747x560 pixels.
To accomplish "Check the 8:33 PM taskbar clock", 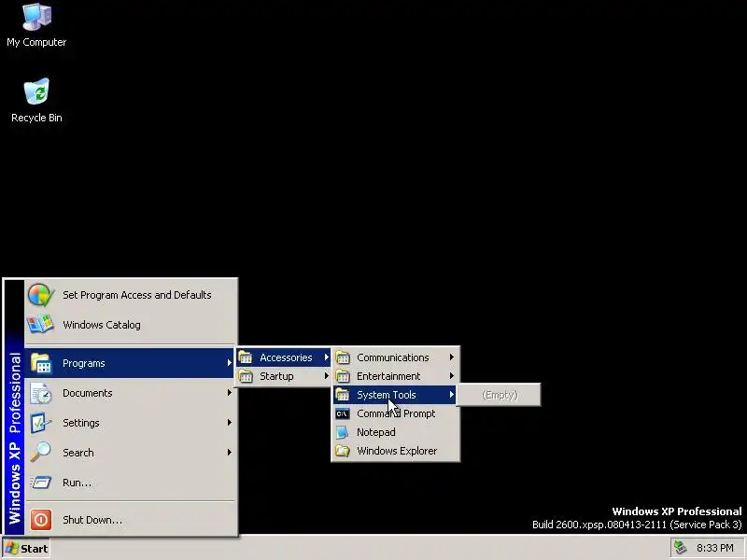I will click(714, 548).
